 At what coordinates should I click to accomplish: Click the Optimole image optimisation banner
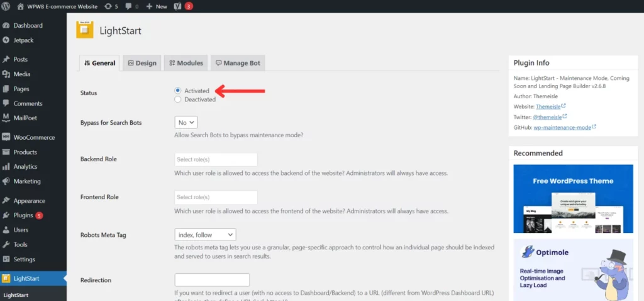573,270
